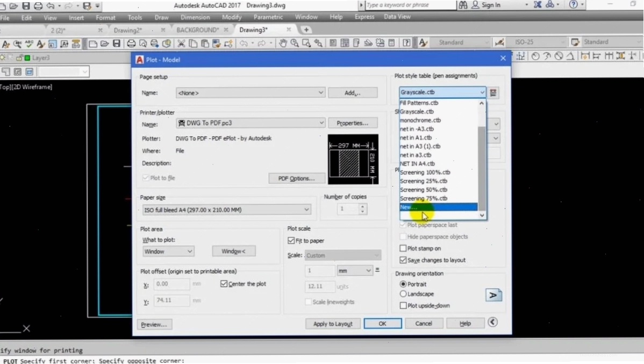Click the Zoom Previous icon
The width and height of the screenshot is (644, 364).
coord(318,42)
